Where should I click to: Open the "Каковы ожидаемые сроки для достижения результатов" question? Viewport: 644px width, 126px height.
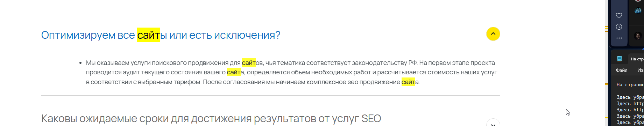211,119
